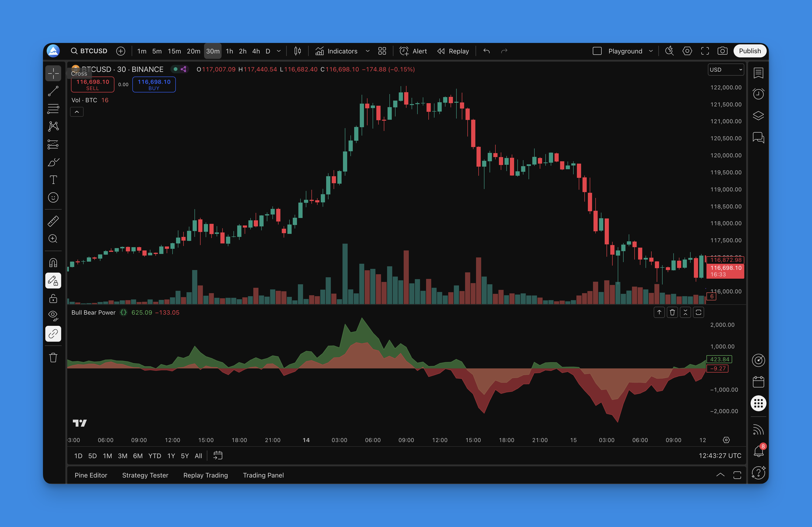Enter Fullscreen mode
This screenshot has width=812, height=527.
[705, 51]
